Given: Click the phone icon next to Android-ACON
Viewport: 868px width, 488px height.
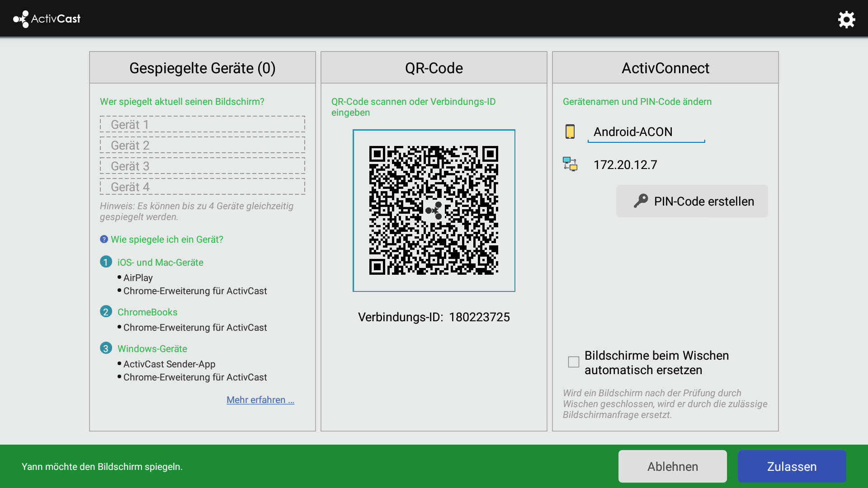Looking at the screenshot, I should 571,131.
